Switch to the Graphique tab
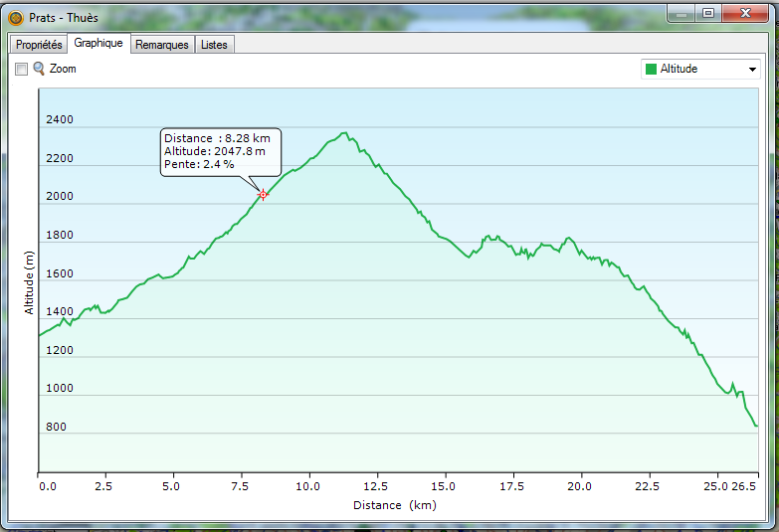 click(x=98, y=44)
